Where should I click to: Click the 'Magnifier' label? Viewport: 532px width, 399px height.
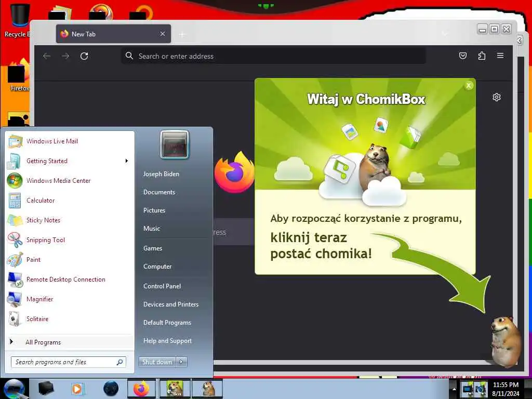pos(39,299)
